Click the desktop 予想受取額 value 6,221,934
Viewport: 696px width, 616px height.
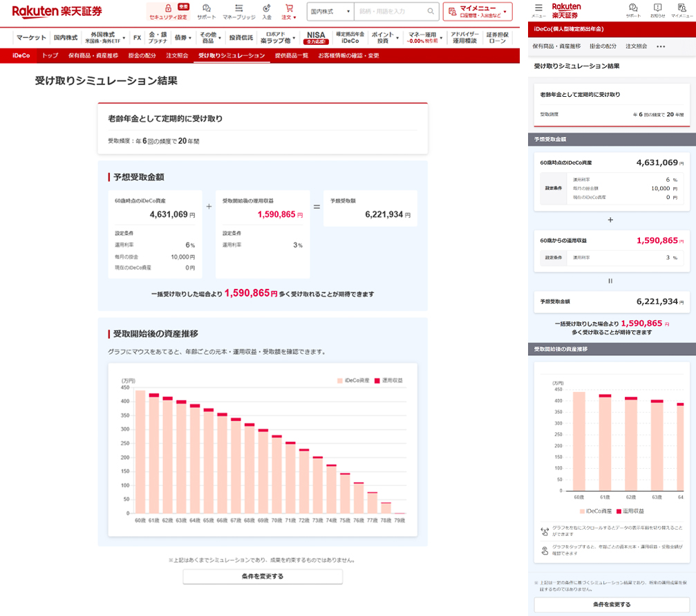(x=384, y=214)
